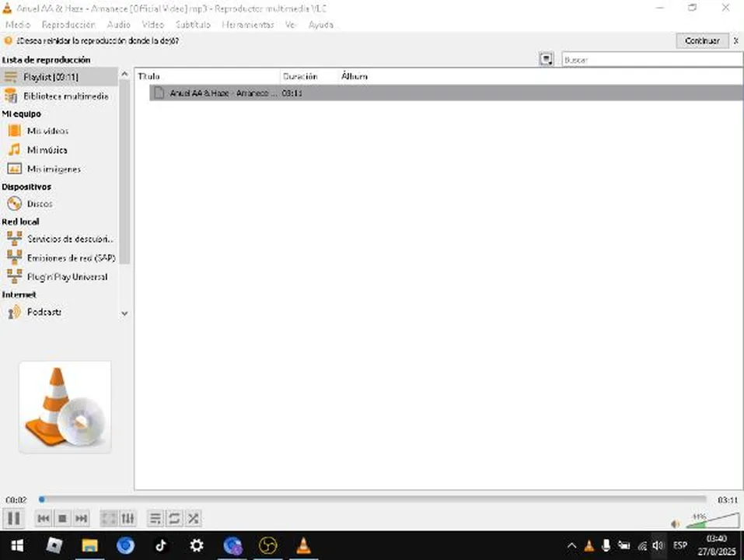Viewport: 744px width, 560px height.
Task: Open extended settings equalizer icon
Action: pyautogui.click(x=127, y=518)
